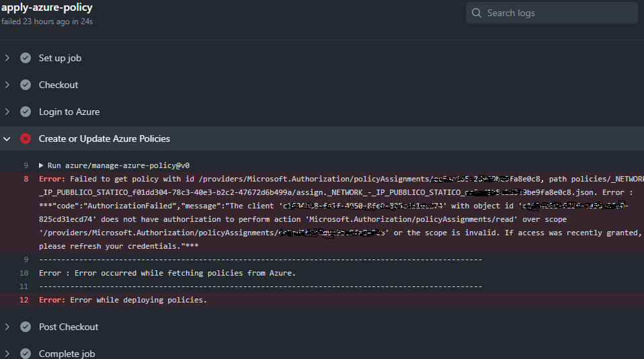The image size is (644, 359).
Task: Expand the Post Checkout step chevron
Action: (x=7, y=327)
